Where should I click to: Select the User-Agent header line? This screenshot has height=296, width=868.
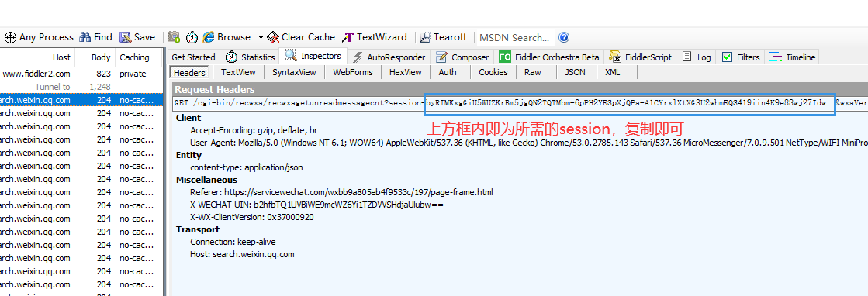coord(529,143)
